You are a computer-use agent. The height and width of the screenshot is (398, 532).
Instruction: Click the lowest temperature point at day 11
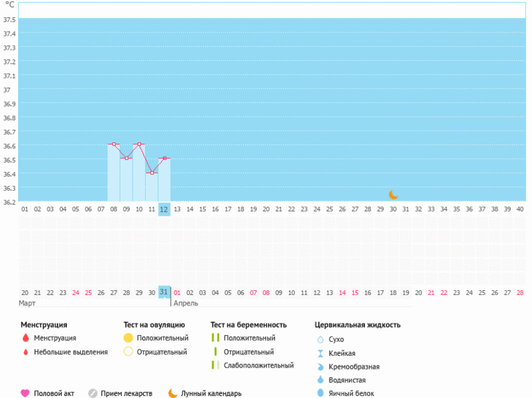(x=152, y=173)
